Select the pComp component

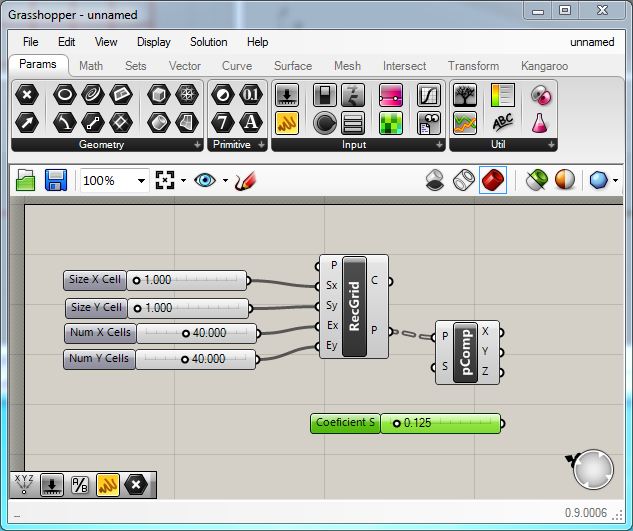[x=465, y=353]
